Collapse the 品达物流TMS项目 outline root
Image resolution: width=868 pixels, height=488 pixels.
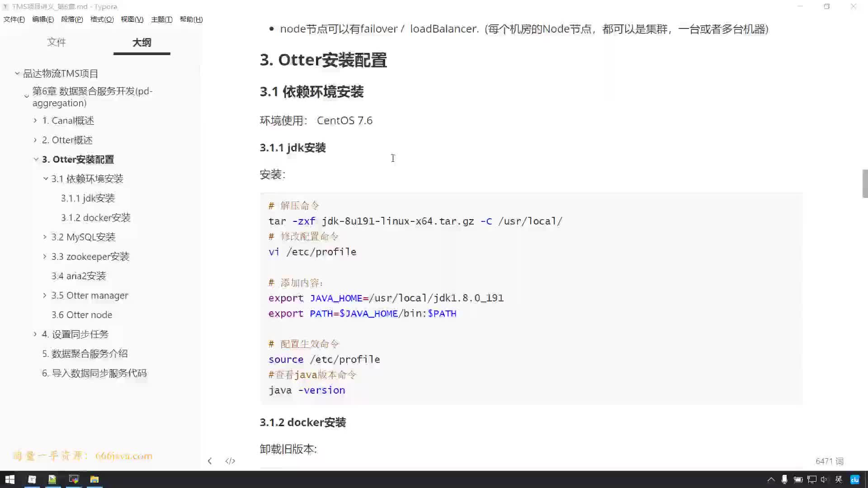[x=17, y=73]
